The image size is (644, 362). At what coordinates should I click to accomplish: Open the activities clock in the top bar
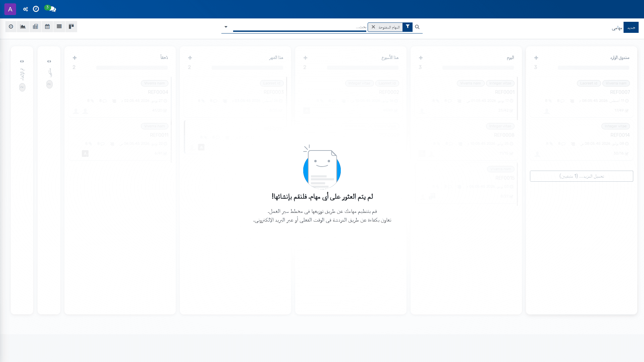pyautogui.click(x=36, y=9)
